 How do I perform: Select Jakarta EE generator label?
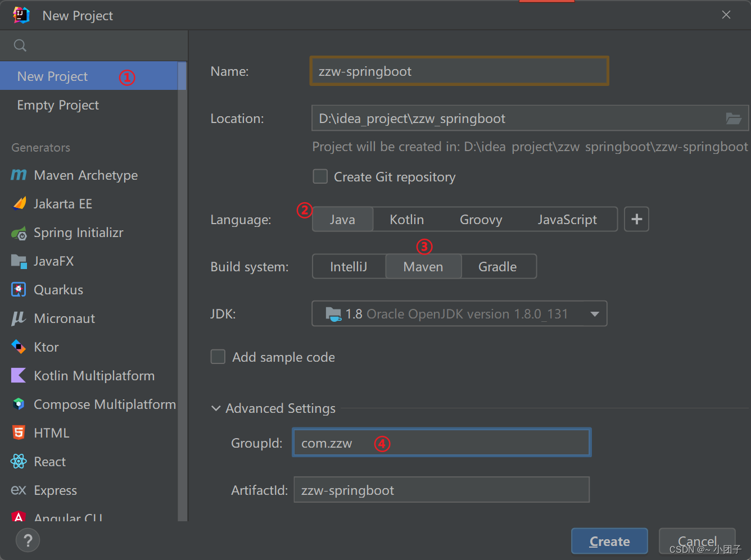tap(63, 204)
